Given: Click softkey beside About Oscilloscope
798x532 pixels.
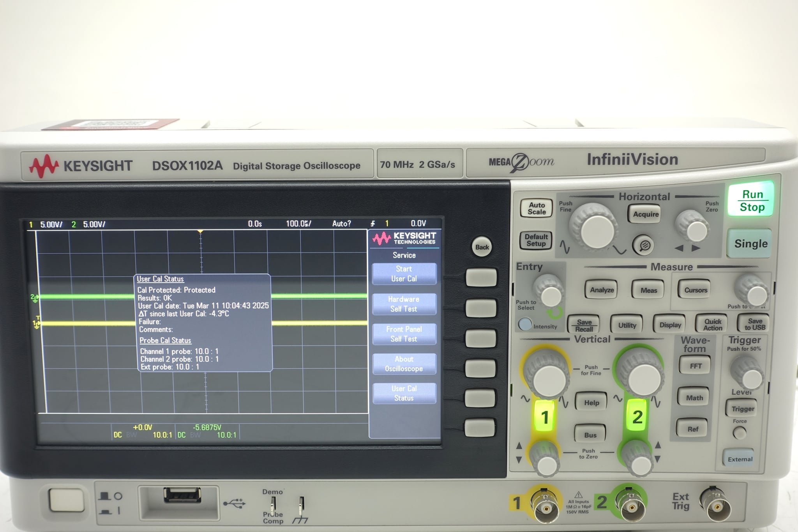Looking at the screenshot, I should coord(481,368).
